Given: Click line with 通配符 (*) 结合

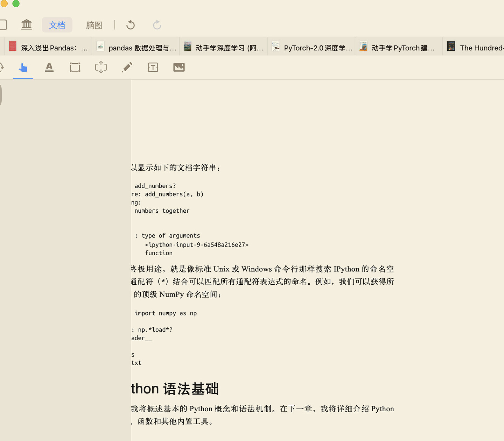Looking at the screenshot, I should point(262,282).
